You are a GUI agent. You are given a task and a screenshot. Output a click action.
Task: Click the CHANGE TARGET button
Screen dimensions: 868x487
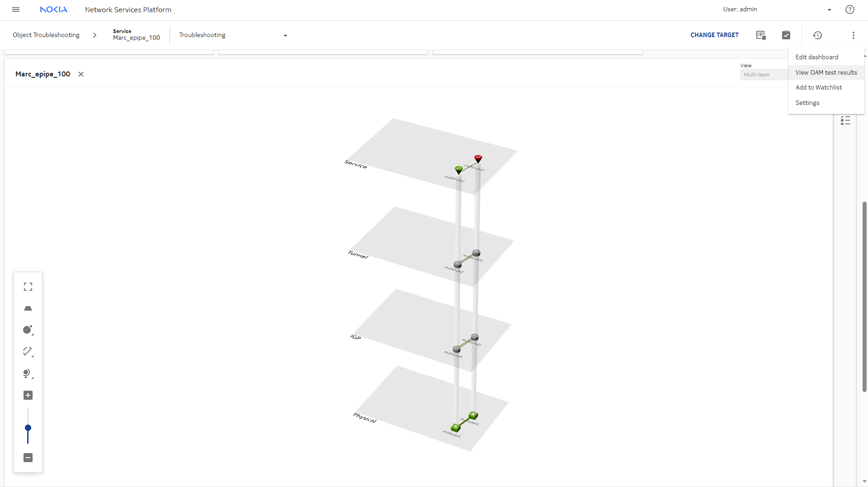click(x=714, y=35)
